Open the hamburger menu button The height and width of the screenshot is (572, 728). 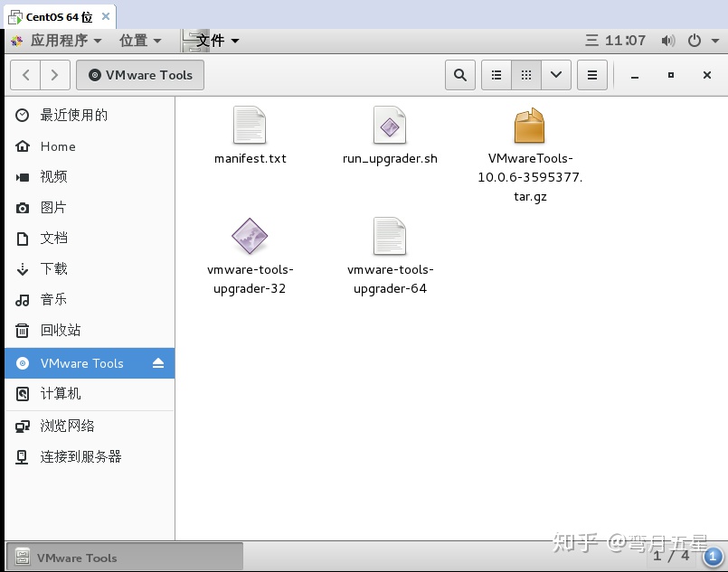(x=592, y=75)
